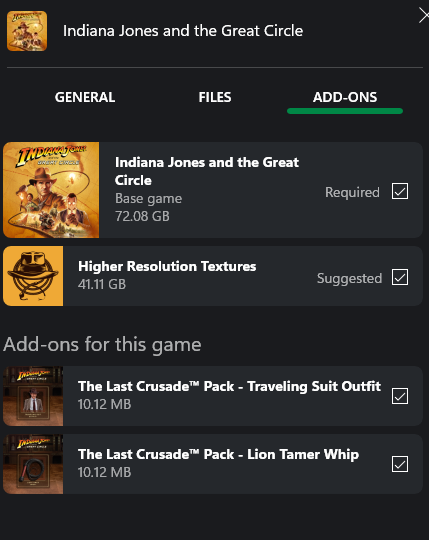Select the Higher Resolution Textures title
Screen dimensions: 429x540
click(167, 267)
